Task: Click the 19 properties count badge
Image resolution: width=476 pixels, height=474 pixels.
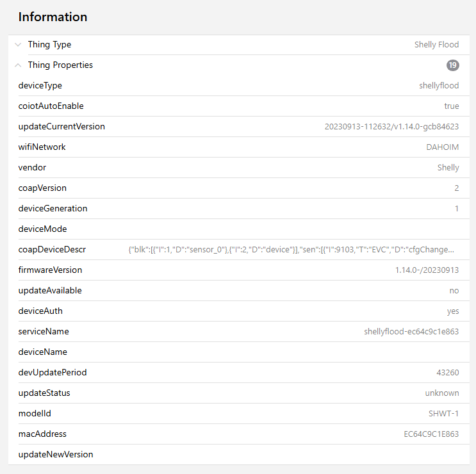Action: tap(453, 65)
